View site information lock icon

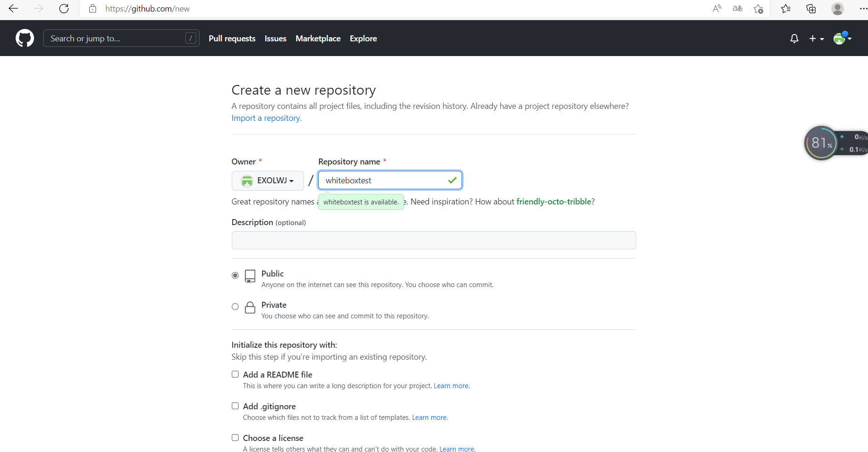[92, 9]
